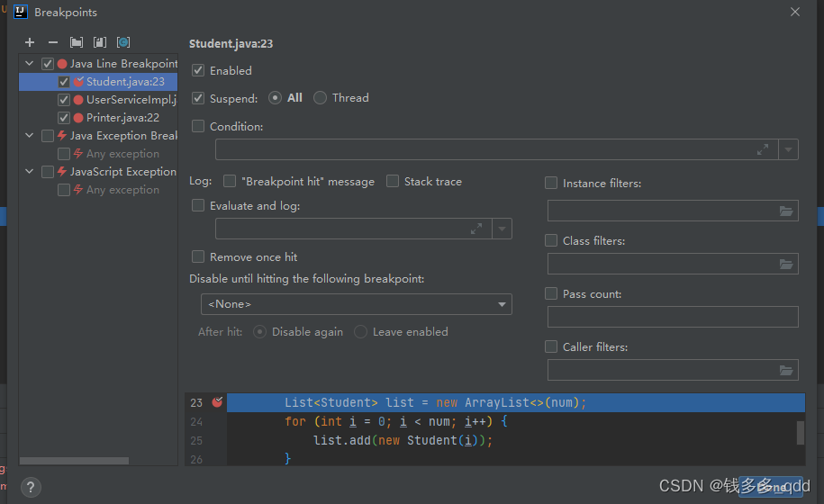Enable Pass count checkbox

(551, 293)
